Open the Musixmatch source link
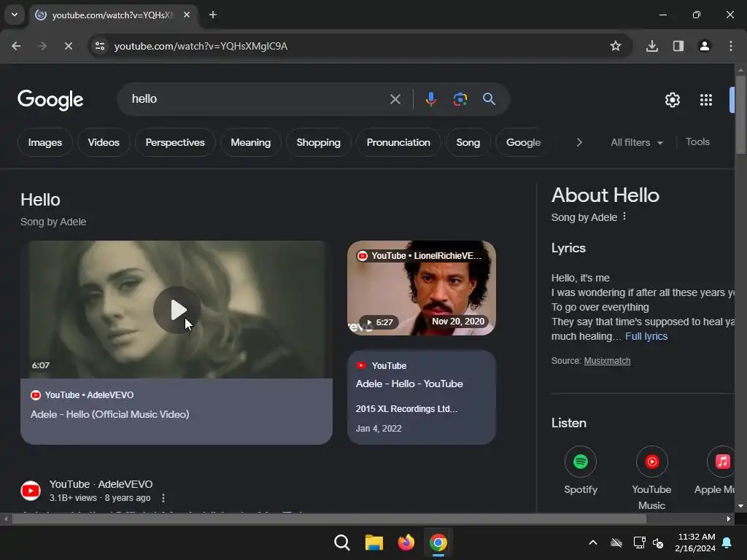The width and height of the screenshot is (747, 560). click(x=607, y=361)
